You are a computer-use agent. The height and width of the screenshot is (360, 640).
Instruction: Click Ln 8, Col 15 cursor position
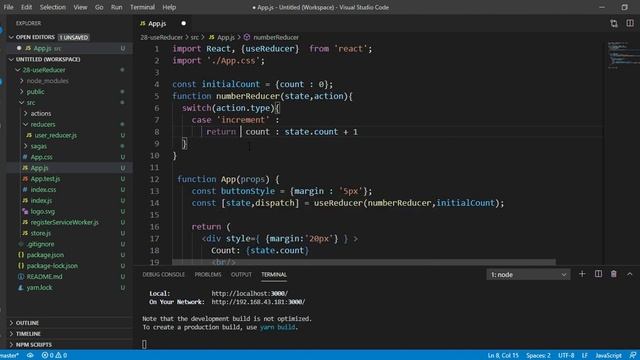tap(503, 356)
